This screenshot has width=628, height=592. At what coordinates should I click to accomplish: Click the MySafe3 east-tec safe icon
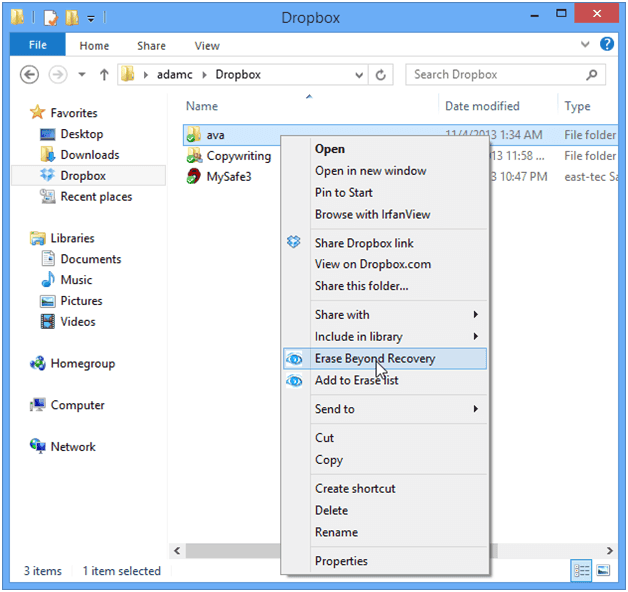[193, 176]
